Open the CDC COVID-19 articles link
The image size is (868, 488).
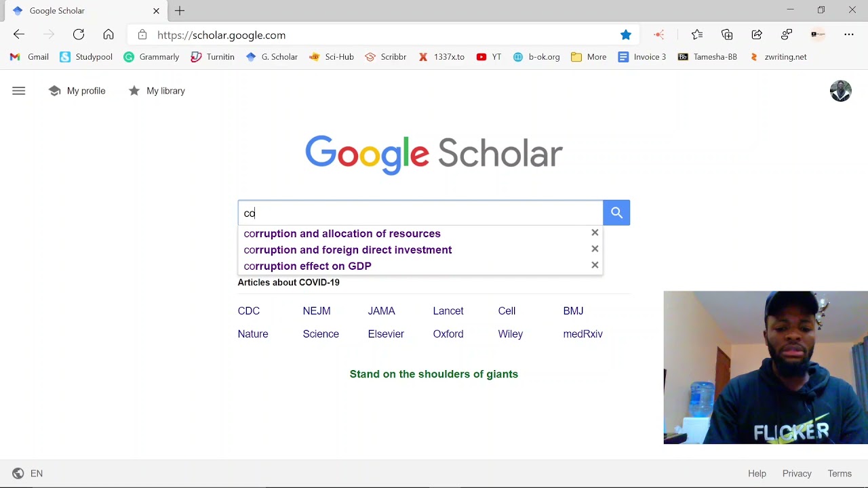pyautogui.click(x=249, y=310)
